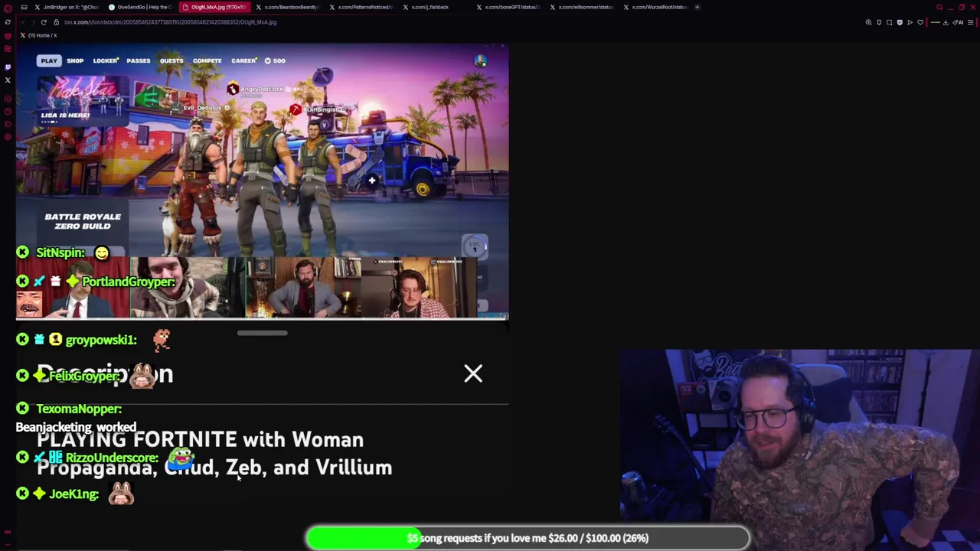The height and width of the screenshot is (551, 980).
Task: Open the PASSES menu item
Action: coord(139,60)
